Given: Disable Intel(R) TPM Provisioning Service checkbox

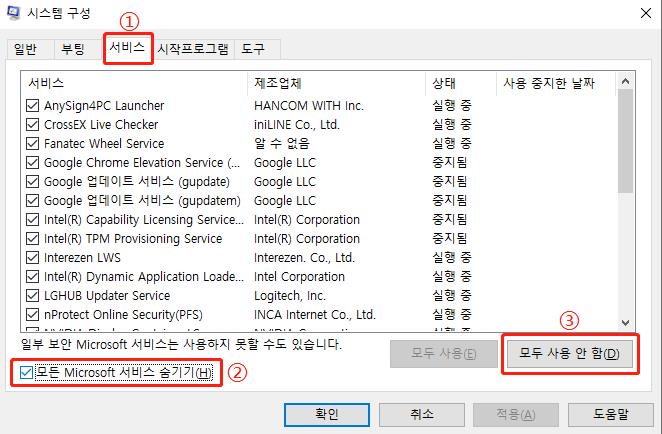Looking at the screenshot, I should click(x=33, y=239).
